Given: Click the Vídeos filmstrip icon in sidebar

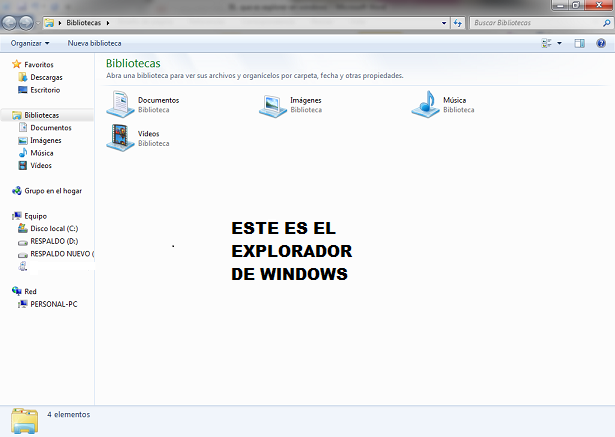Looking at the screenshot, I should tap(23, 165).
